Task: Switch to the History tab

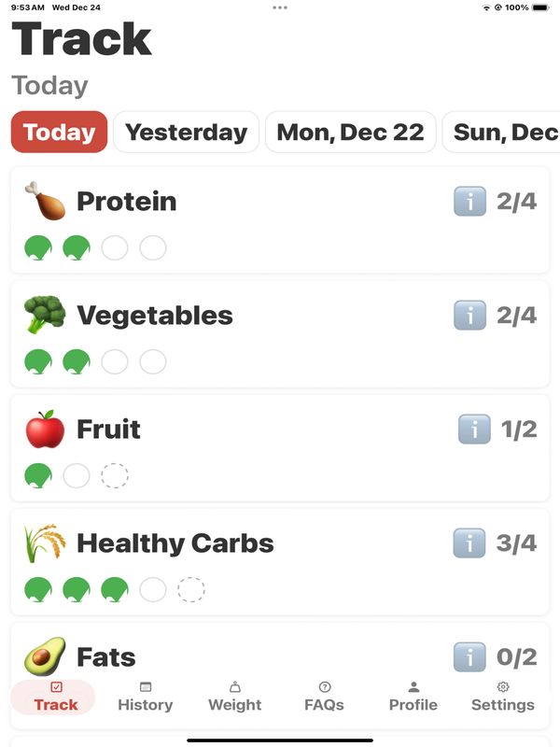Action: pyautogui.click(x=145, y=697)
